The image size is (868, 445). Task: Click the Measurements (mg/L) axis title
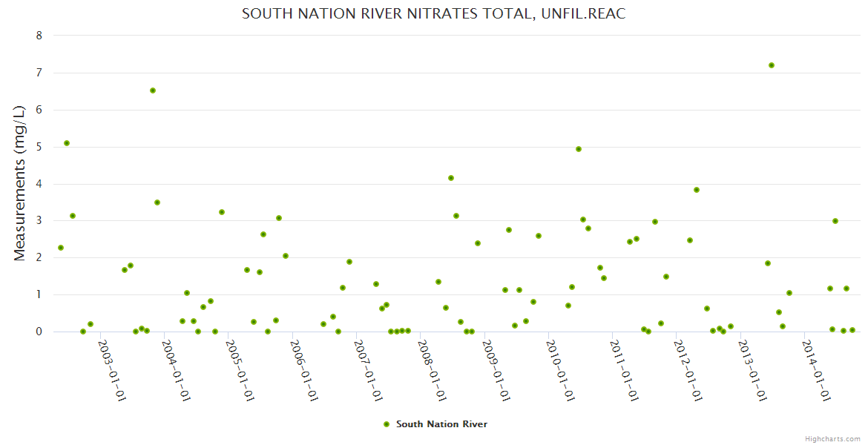pyautogui.click(x=20, y=182)
